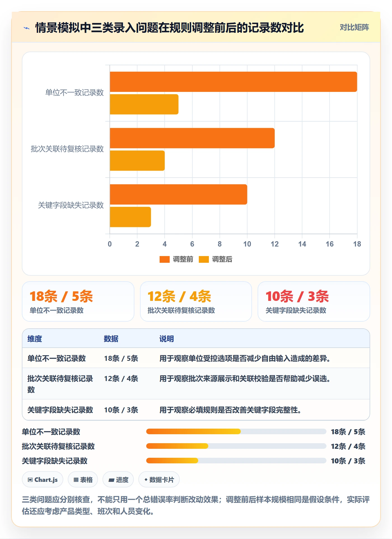Click the 调整前 bar for 关键字段缺失记录数
The height and width of the screenshot is (539, 392).
(178, 194)
